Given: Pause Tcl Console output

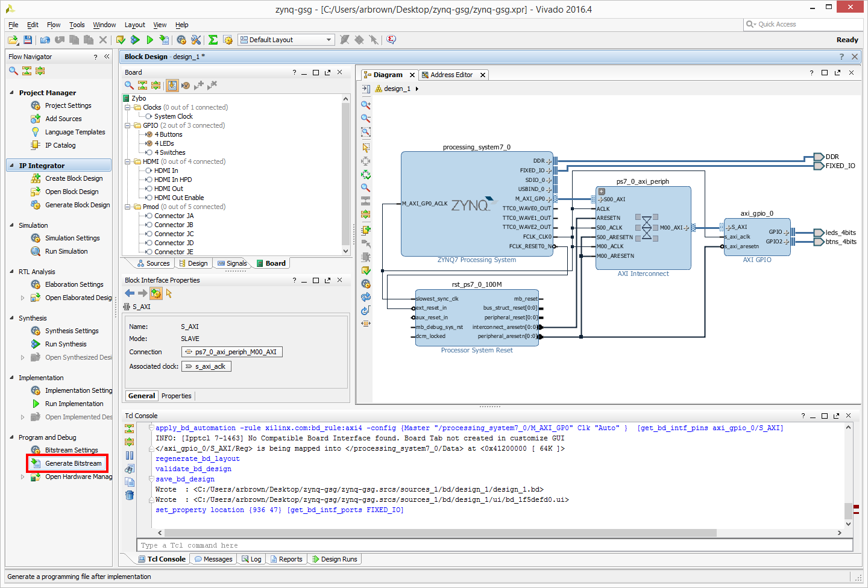Looking at the screenshot, I should click(130, 455).
